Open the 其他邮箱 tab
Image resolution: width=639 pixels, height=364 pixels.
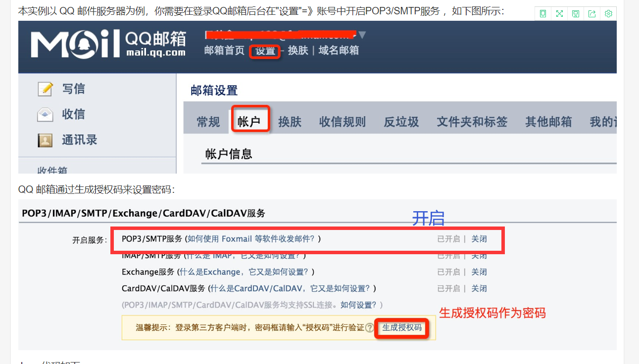pyautogui.click(x=548, y=122)
